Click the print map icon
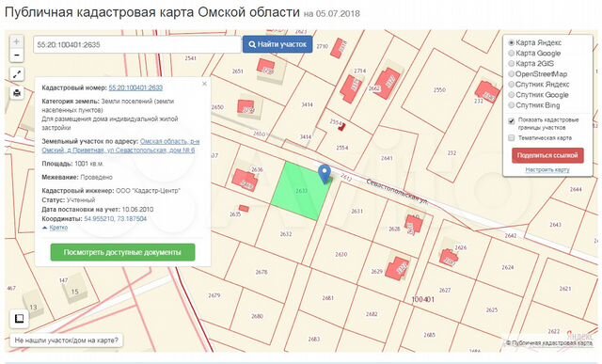 pyautogui.click(x=17, y=93)
